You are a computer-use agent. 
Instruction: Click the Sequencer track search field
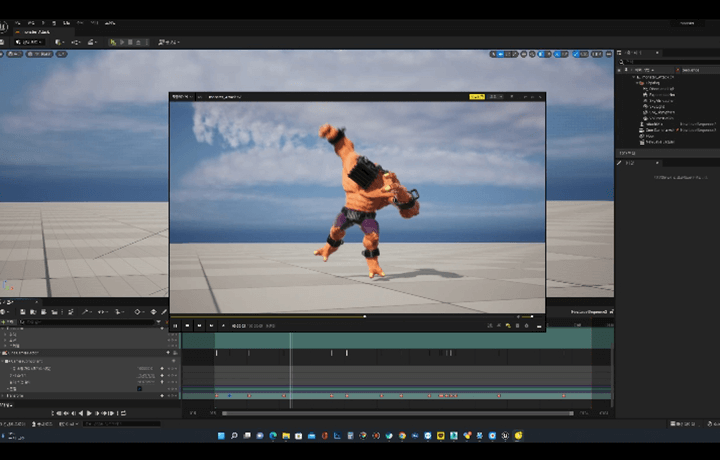click(x=87, y=322)
